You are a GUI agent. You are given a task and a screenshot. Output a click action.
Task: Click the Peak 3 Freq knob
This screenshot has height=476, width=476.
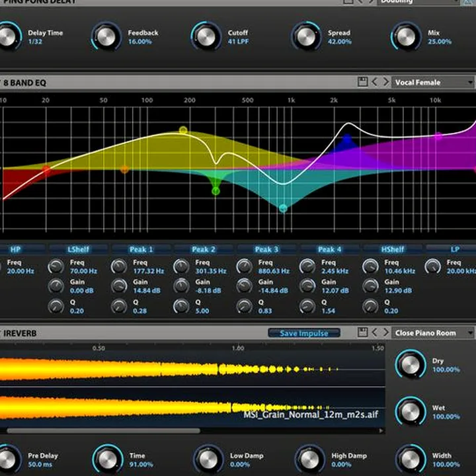click(x=245, y=266)
